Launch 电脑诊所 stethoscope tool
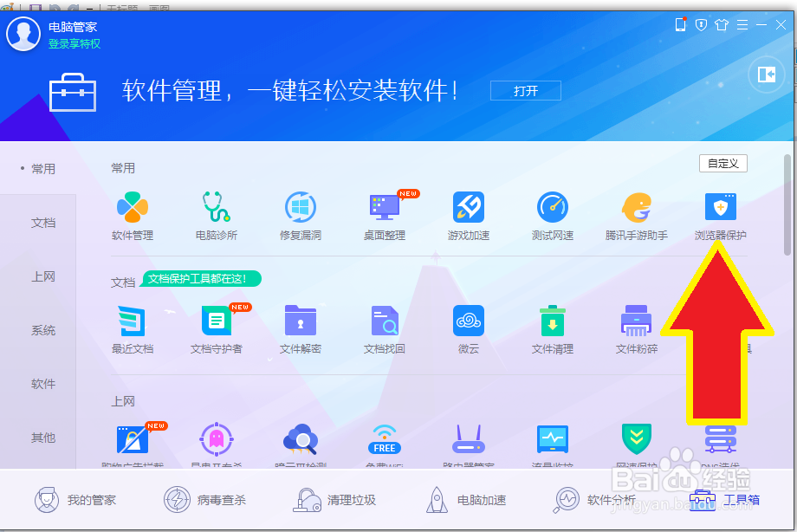 [x=217, y=215]
